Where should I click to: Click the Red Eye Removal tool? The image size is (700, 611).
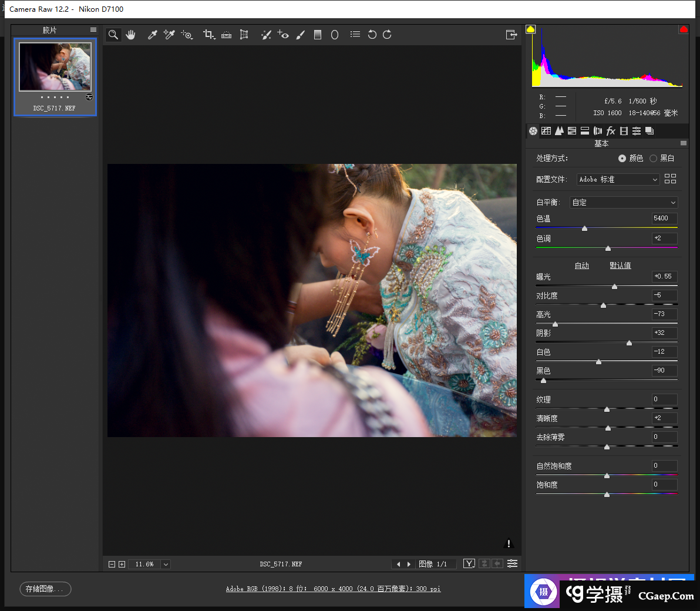[283, 35]
